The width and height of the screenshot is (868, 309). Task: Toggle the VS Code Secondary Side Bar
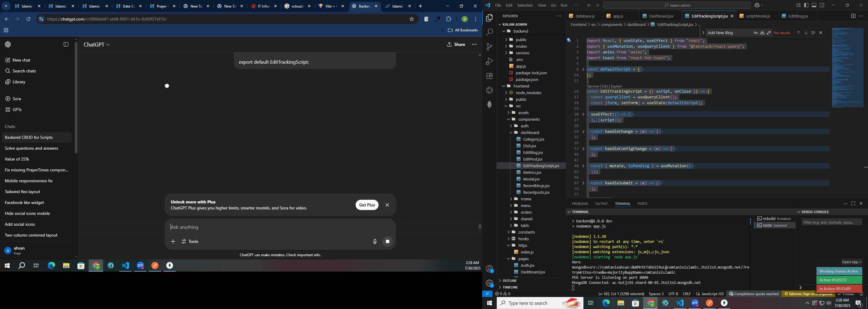tap(822, 5)
